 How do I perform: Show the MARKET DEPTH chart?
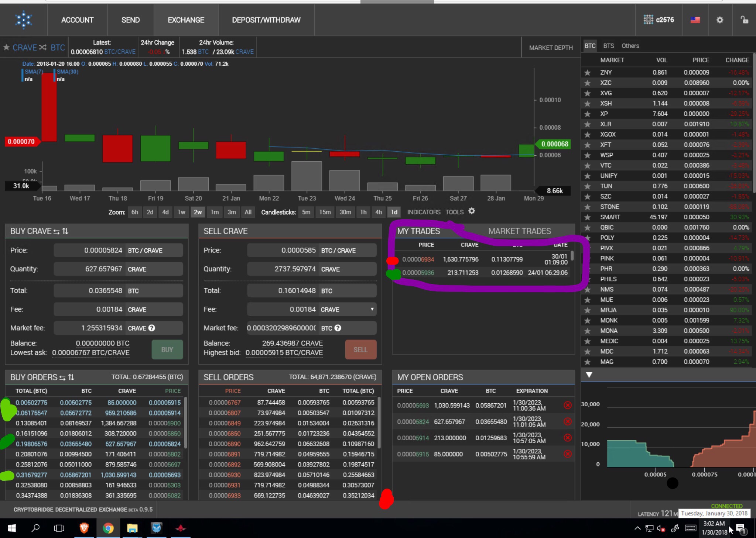click(551, 48)
